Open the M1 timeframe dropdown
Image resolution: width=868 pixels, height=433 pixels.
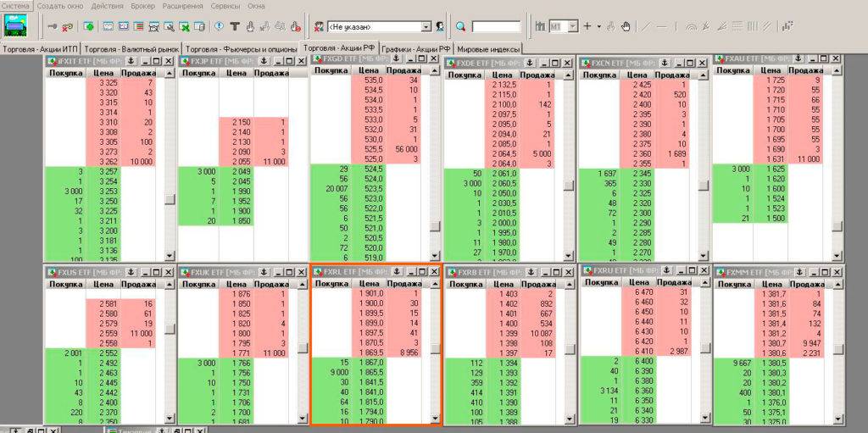click(x=574, y=26)
